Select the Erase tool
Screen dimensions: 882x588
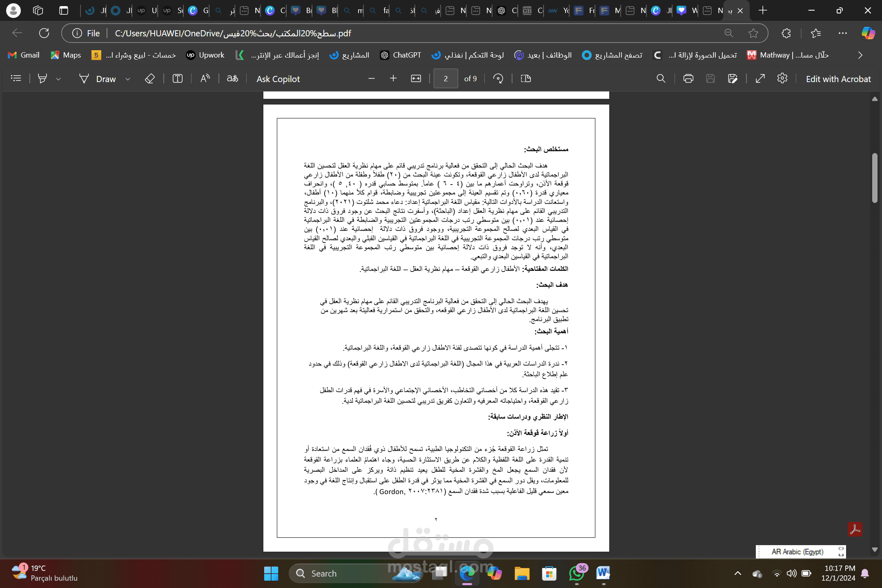[150, 78]
